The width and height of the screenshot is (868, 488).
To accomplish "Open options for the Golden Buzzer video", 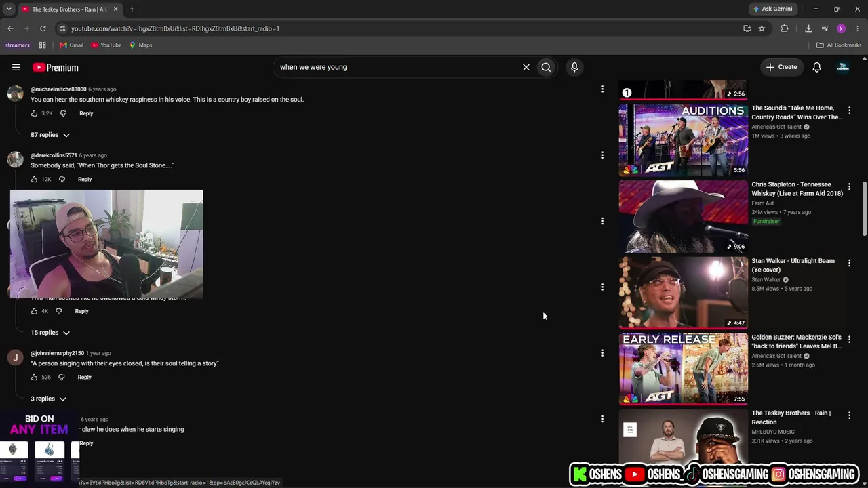I will [849, 339].
